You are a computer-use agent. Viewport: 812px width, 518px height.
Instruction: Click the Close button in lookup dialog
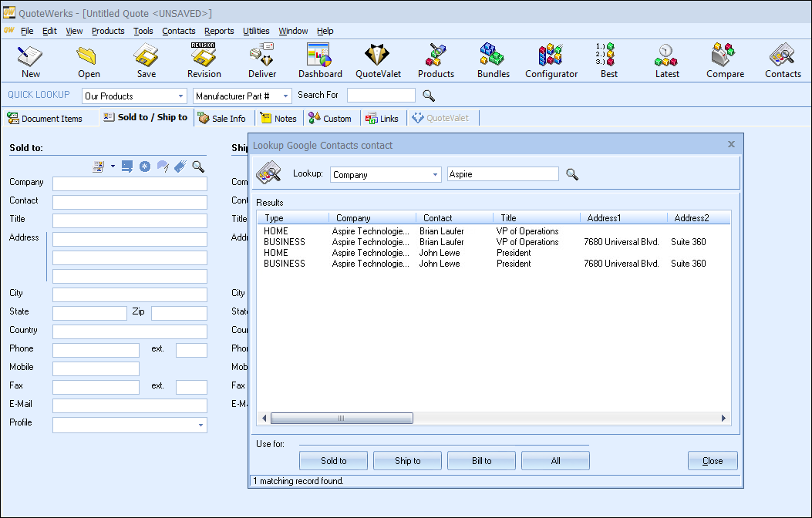[713, 461]
